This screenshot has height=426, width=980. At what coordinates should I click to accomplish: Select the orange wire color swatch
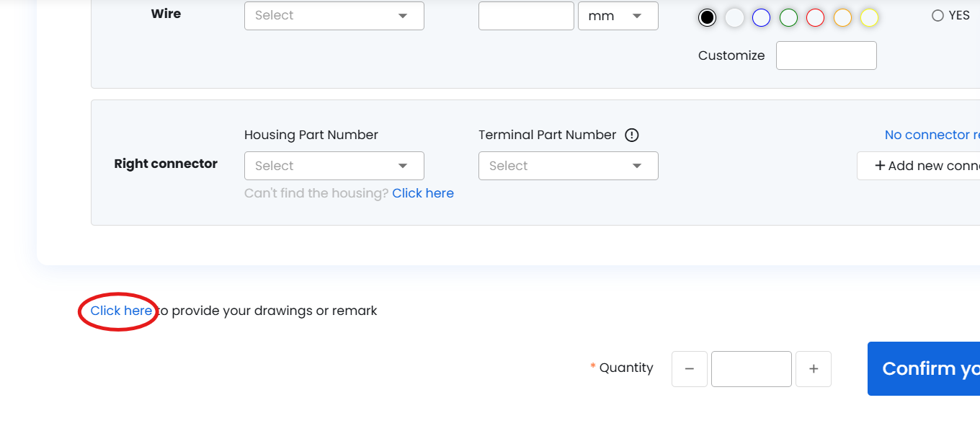tap(842, 18)
